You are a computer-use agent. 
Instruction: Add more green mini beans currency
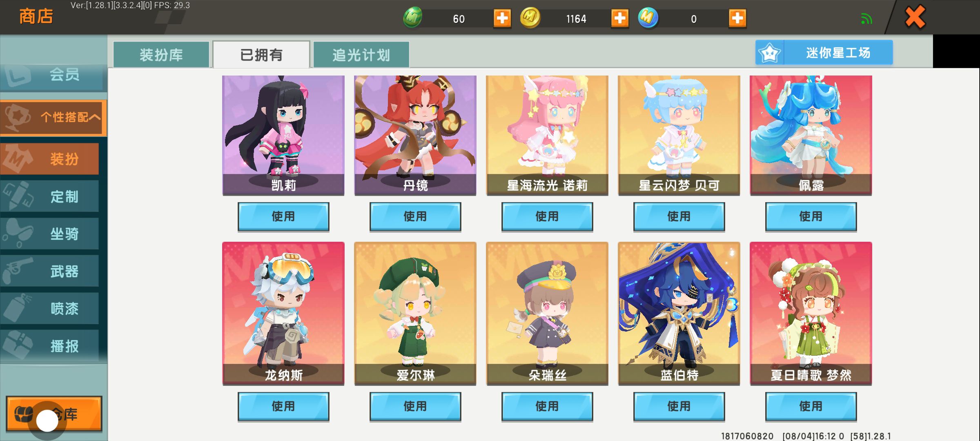(502, 18)
